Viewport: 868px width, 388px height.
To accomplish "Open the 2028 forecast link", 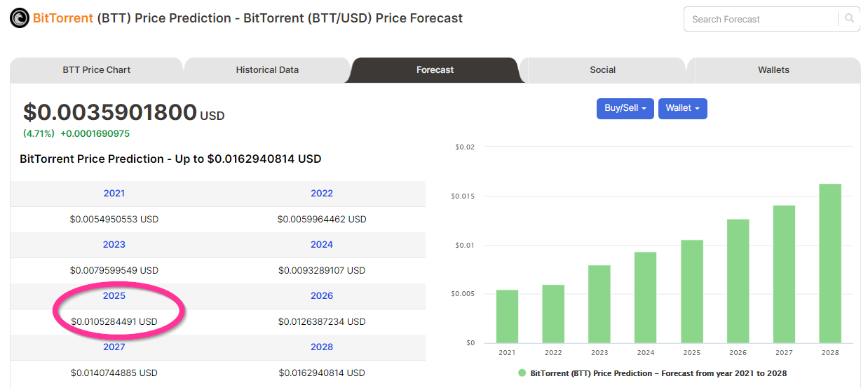I will pyautogui.click(x=322, y=347).
